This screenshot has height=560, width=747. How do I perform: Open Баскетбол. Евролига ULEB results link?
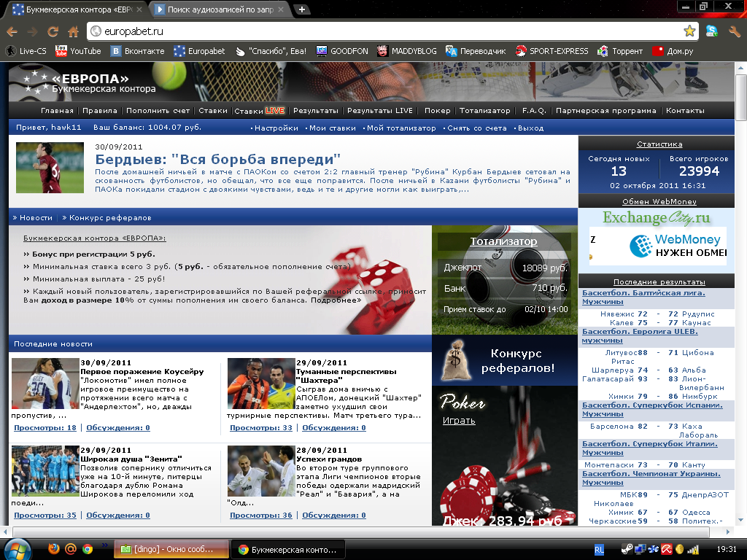coord(640,335)
